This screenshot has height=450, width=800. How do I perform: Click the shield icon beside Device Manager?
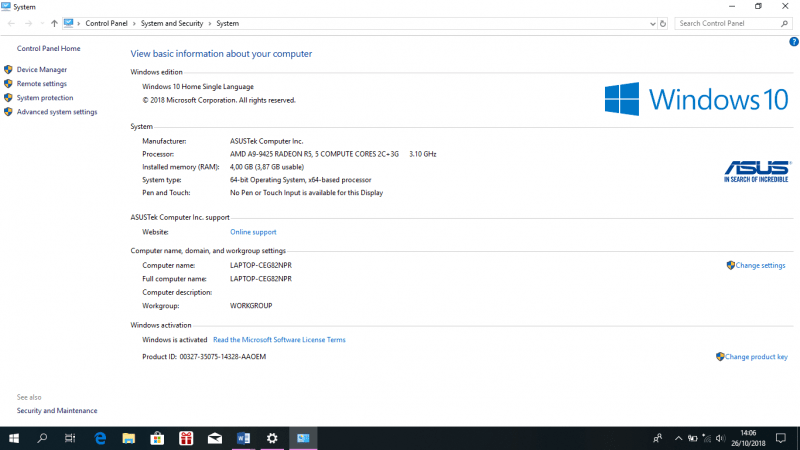(x=8, y=69)
